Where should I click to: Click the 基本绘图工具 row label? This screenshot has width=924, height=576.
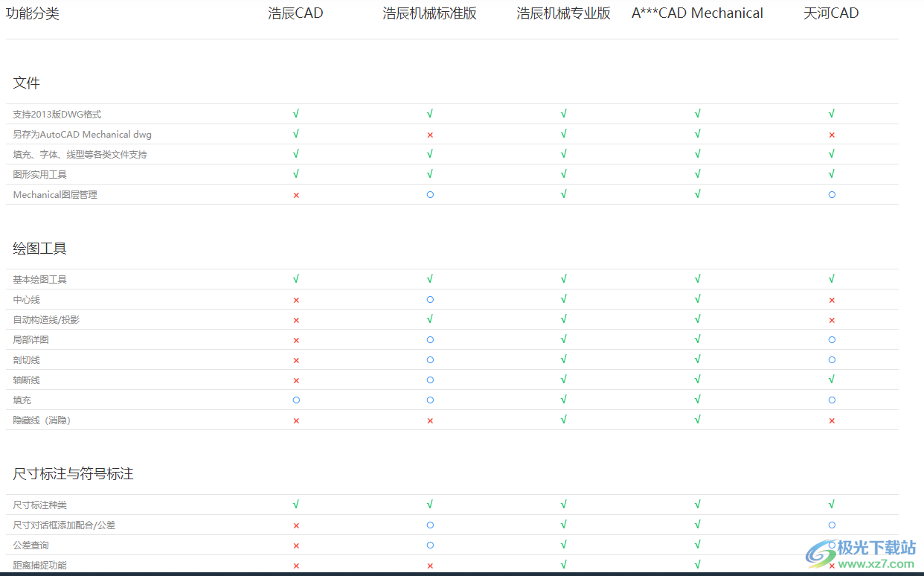click(40, 280)
